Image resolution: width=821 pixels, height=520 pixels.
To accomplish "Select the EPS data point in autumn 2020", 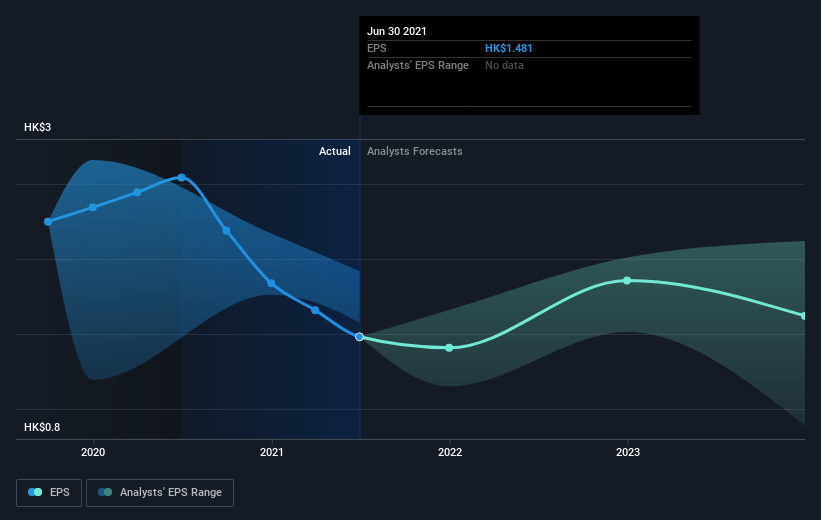I will tap(226, 230).
